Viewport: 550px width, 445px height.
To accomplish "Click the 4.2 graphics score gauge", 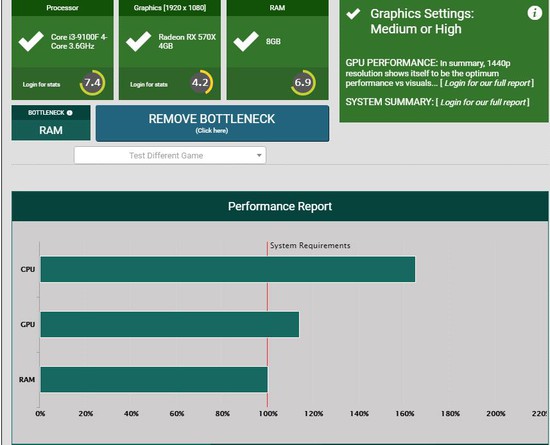I will click(x=200, y=83).
